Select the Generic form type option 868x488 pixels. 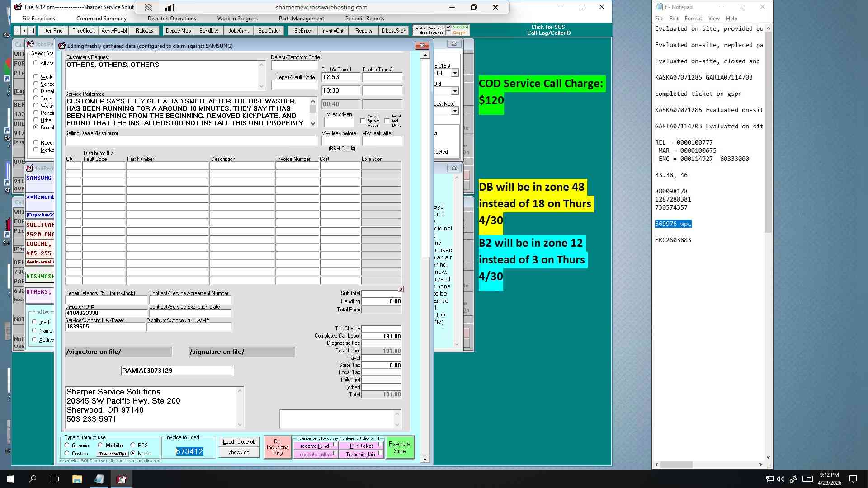pos(67,446)
